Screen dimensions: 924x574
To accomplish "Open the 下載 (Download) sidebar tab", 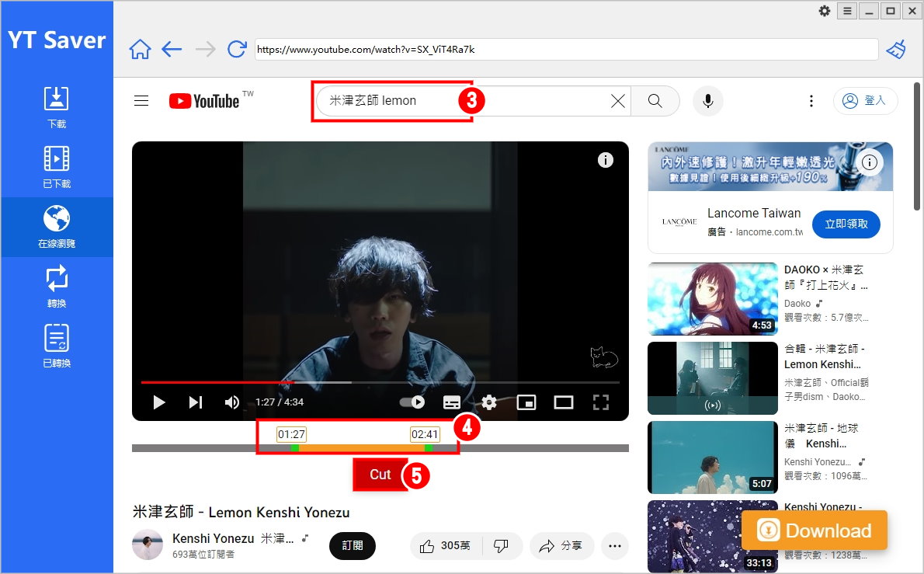I will (57, 107).
